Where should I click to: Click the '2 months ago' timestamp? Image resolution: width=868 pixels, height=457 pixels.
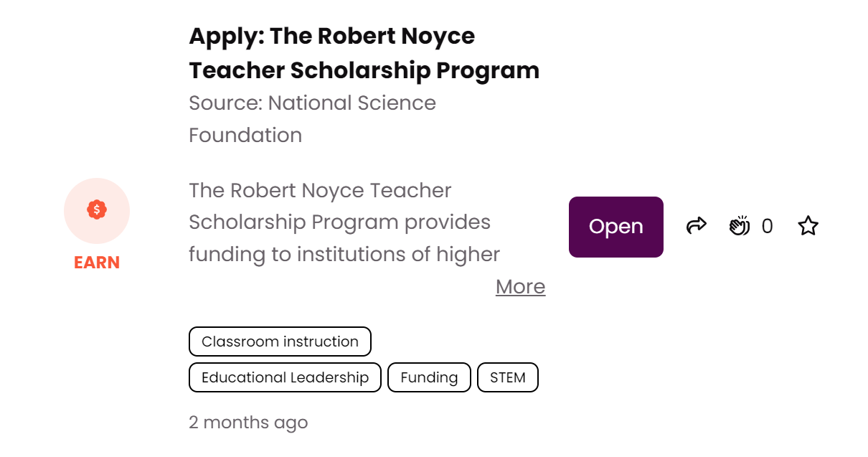click(x=248, y=423)
